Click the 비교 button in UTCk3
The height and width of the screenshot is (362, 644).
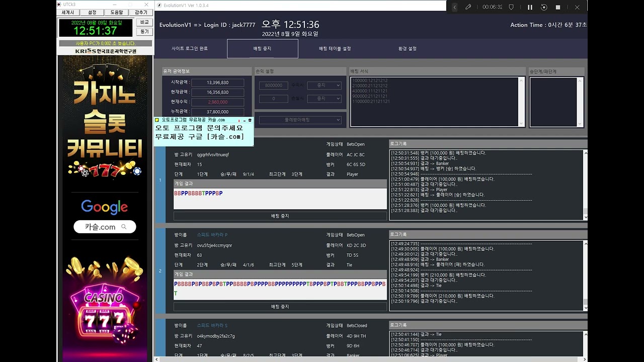144,23
